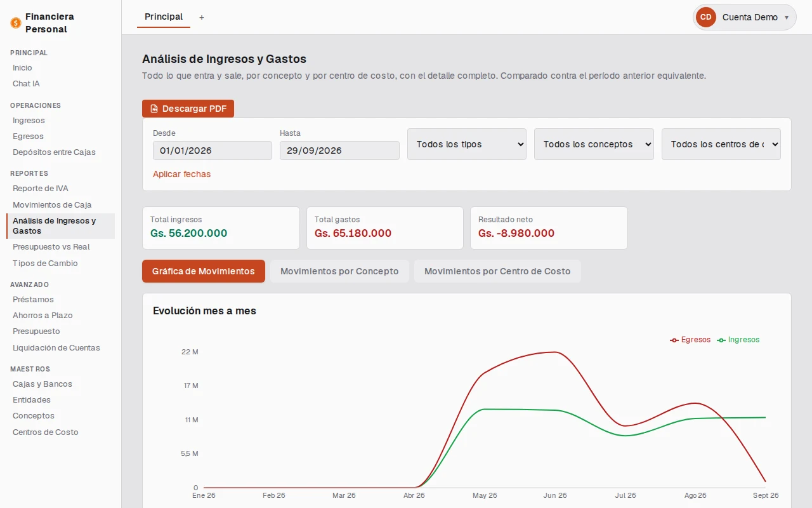
Task: Open the Todos los centros de costo dropdown
Action: (x=721, y=144)
